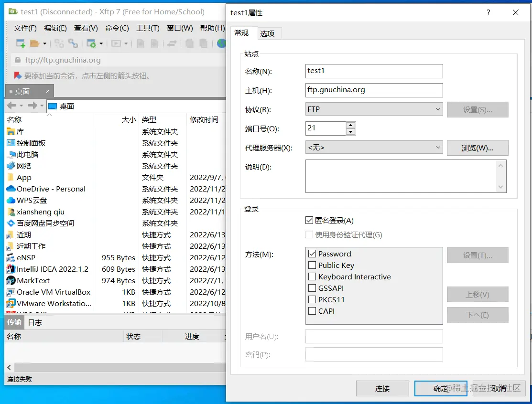Switch to the 选项 tab
This screenshot has width=532, height=404.
coord(269,33)
